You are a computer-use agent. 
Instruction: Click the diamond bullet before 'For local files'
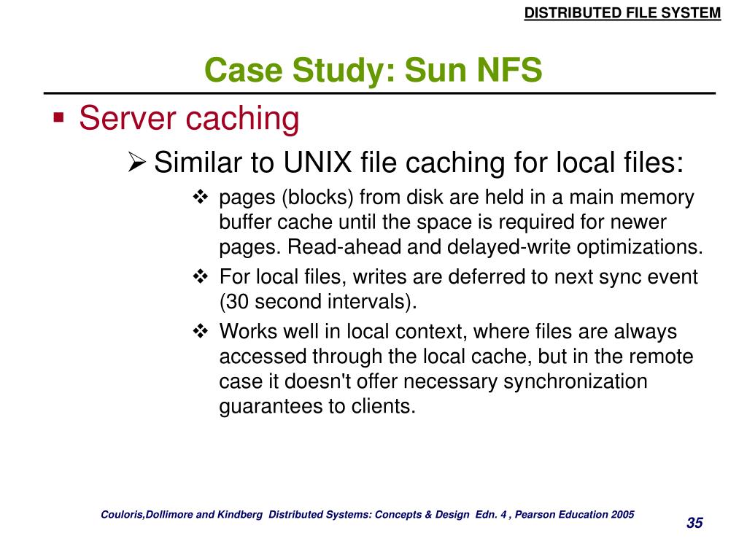click(201, 276)
